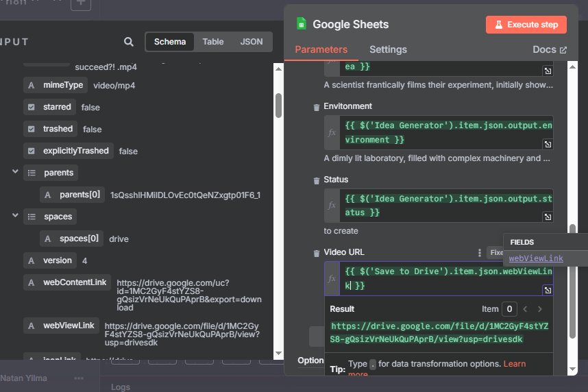Click parameters panel scroll up arrow
Image resolution: width=588 pixels, height=392 pixels.
[x=572, y=66]
